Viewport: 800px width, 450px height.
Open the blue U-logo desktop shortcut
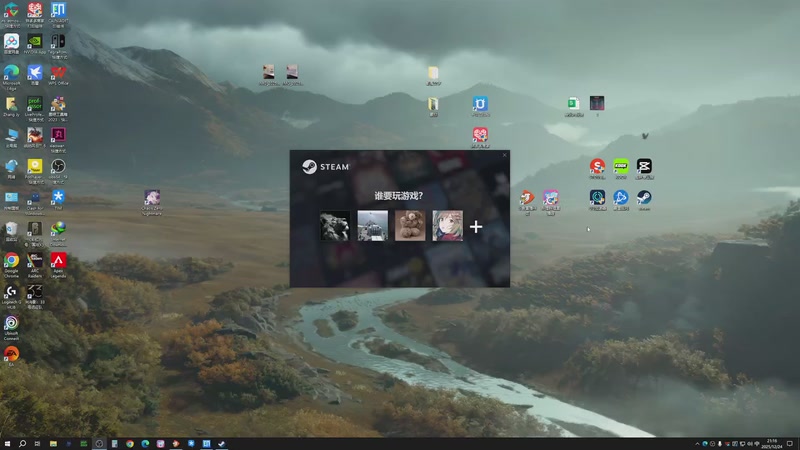pyautogui.click(x=480, y=106)
